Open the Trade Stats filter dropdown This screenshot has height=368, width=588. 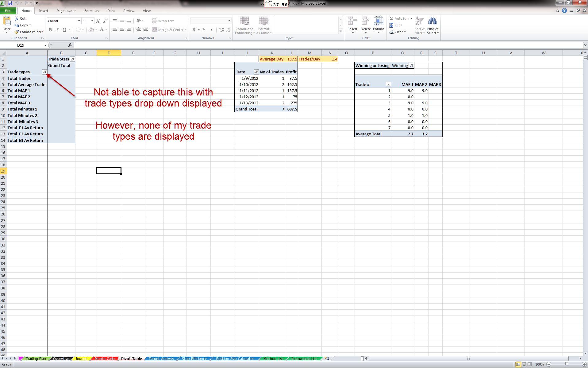click(x=73, y=59)
